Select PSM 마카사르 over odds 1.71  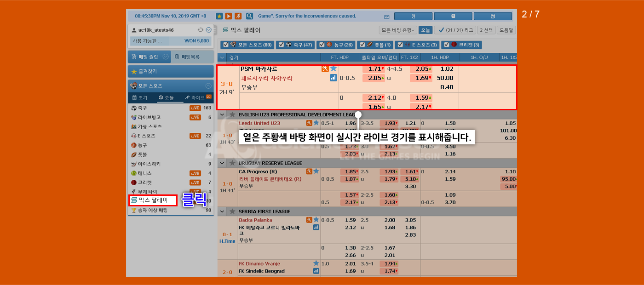(374, 68)
